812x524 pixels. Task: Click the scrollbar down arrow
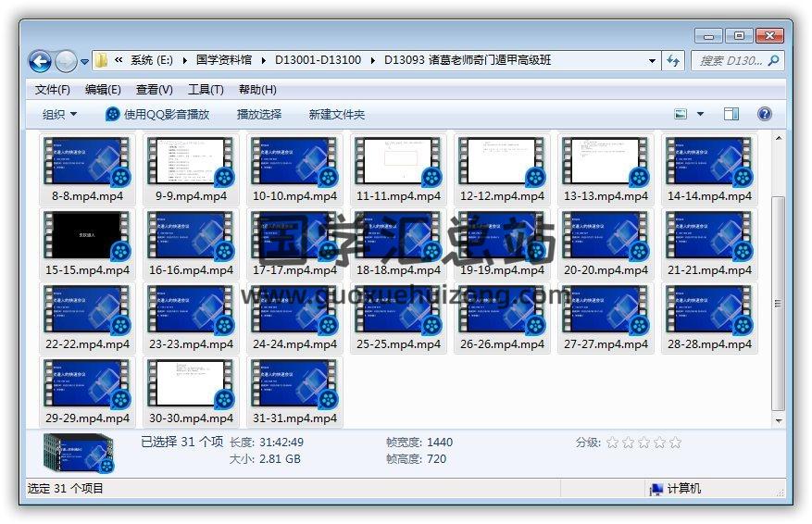click(x=779, y=421)
